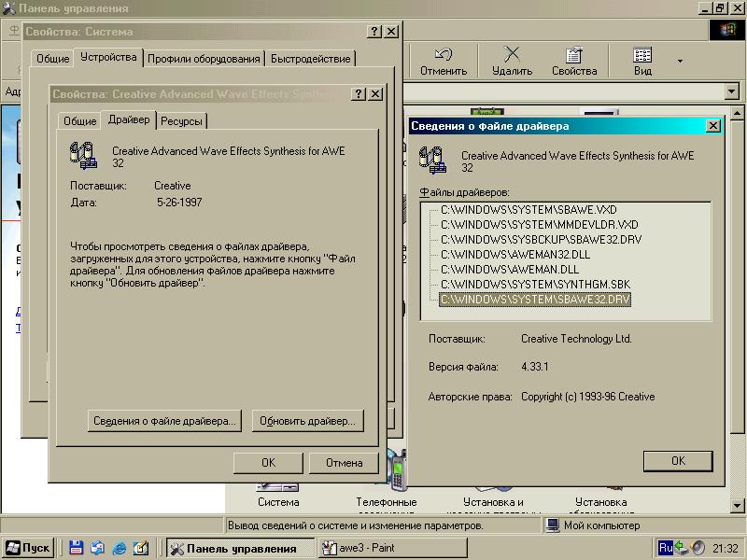Image resolution: width=747 pixels, height=560 pixels.
Task: Open the address bar dropdown arrow
Action: click(x=731, y=91)
